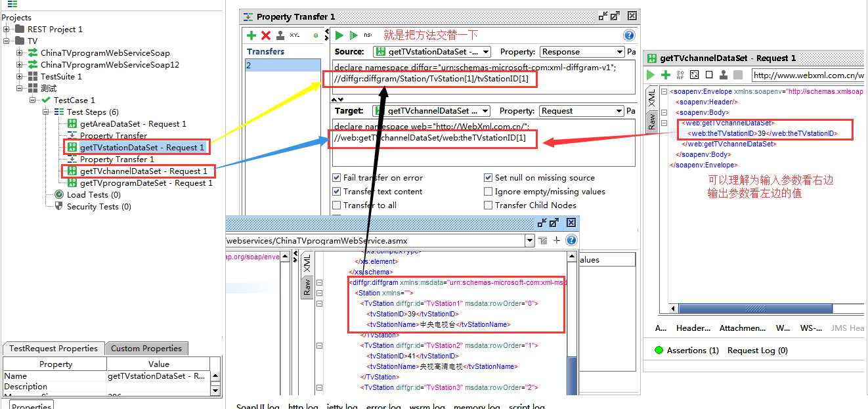Open Raw view in request editor
This screenshot has width=868, height=409.
tap(652, 121)
